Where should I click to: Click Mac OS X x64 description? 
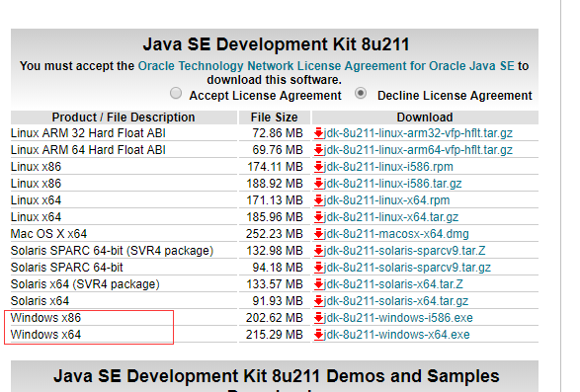(48, 234)
